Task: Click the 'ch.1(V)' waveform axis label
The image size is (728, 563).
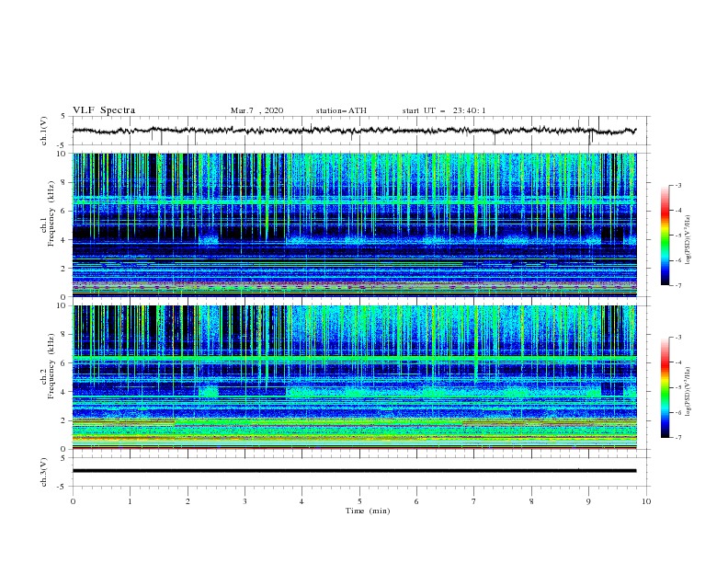Action: (x=44, y=131)
